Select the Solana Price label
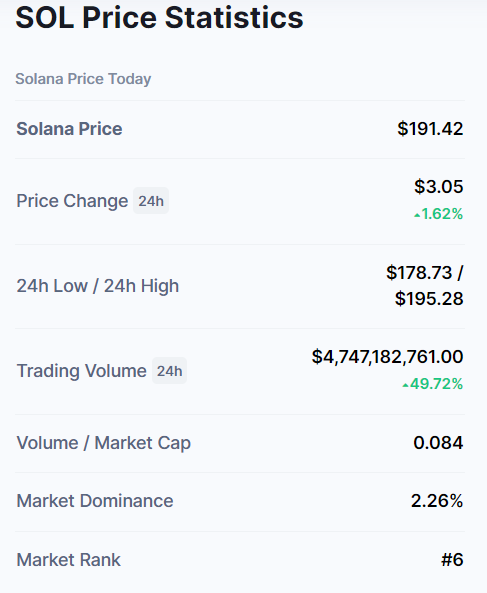The height and width of the screenshot is (593, 487). point(69,129)
